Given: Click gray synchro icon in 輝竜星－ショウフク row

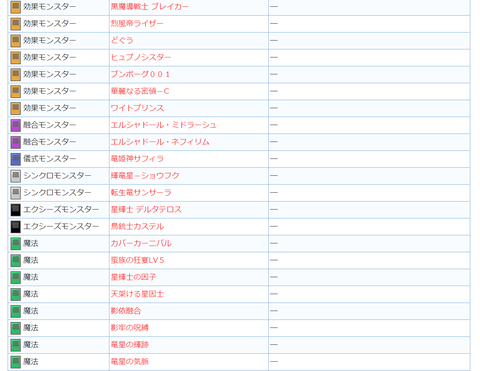Looking at the screenshot, I should pyautogui.click(x=15, y=176).
